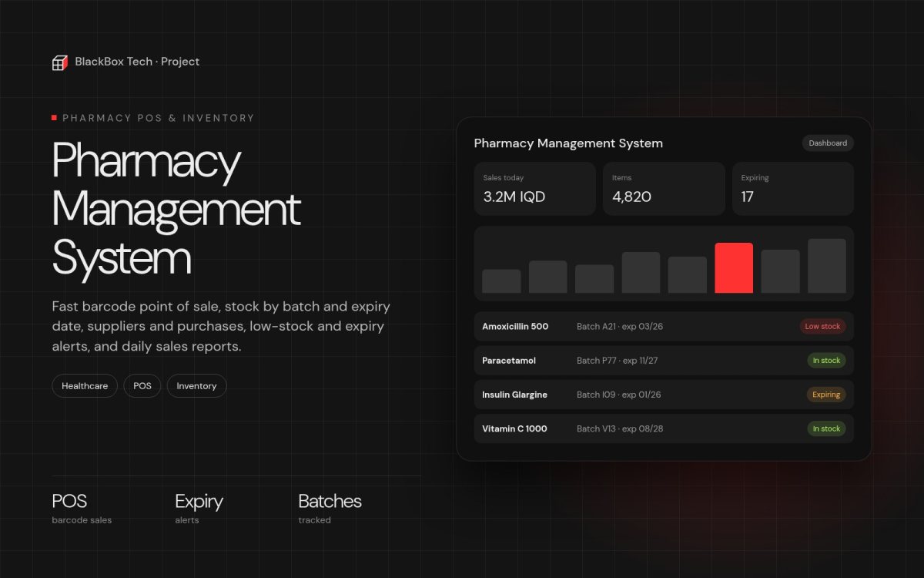Viewport: 924px width, 578px height.
Task: Click the POS barcode sales feature
Action: coord(82,509)
